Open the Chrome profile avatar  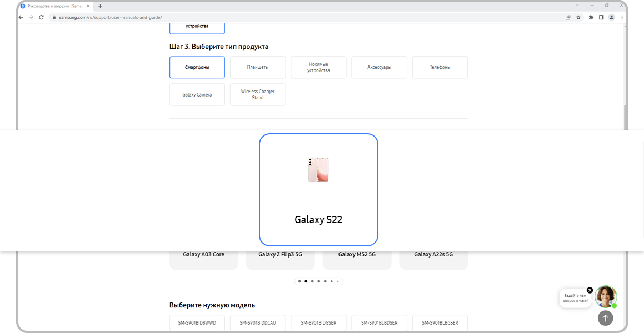[x=612, y=17]
